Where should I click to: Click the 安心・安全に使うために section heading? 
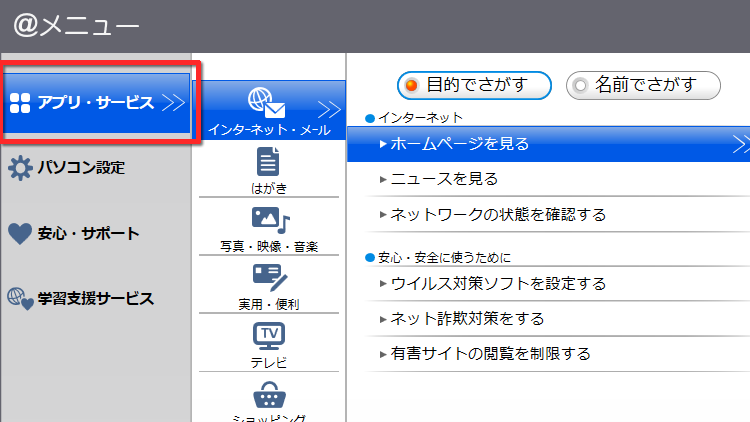point(444,258)
